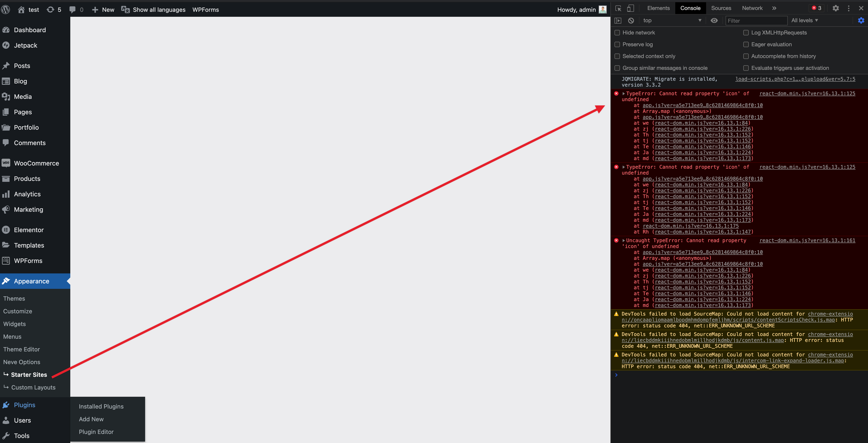The height and width of the screenshot is (443, 868).
Task: Open the WordPress logo menu
Action: (x=6, y=10)
